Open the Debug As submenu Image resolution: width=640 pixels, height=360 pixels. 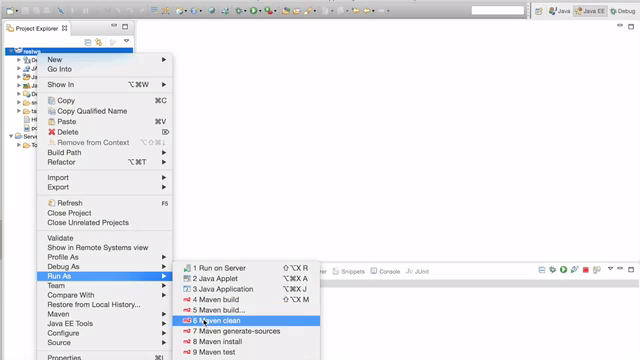[x=104, y=267]
